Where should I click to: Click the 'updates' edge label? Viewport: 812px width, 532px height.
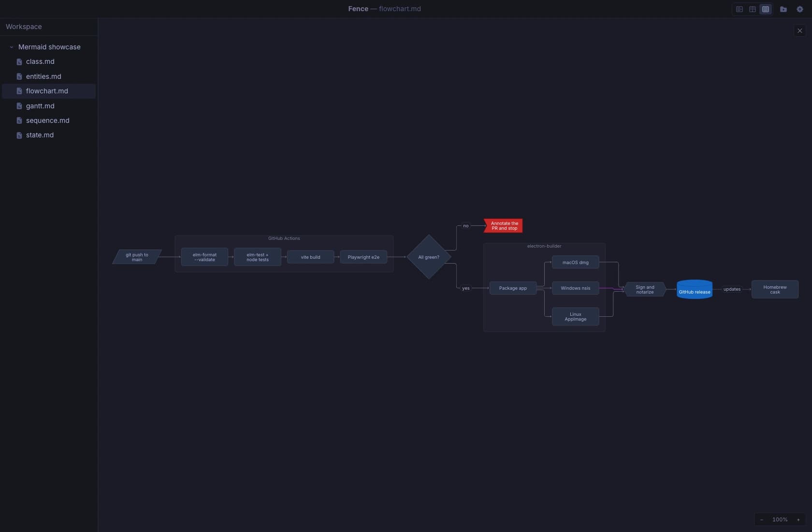(732, 289)
